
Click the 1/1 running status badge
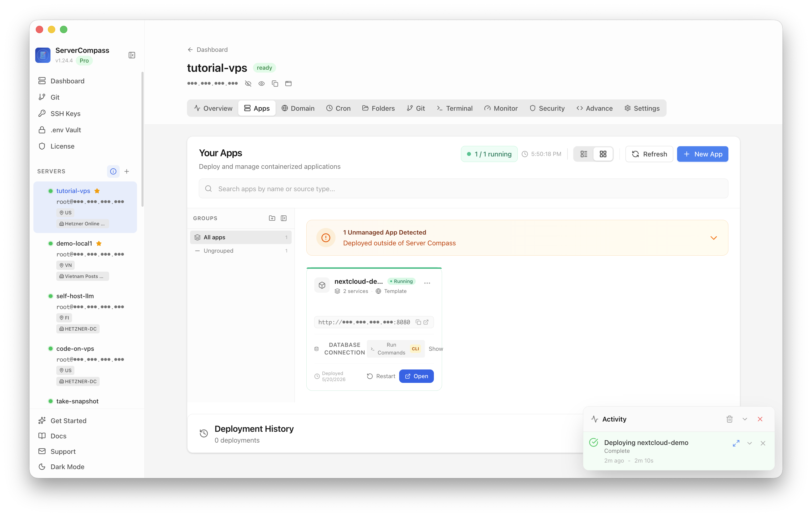(489, 154)
